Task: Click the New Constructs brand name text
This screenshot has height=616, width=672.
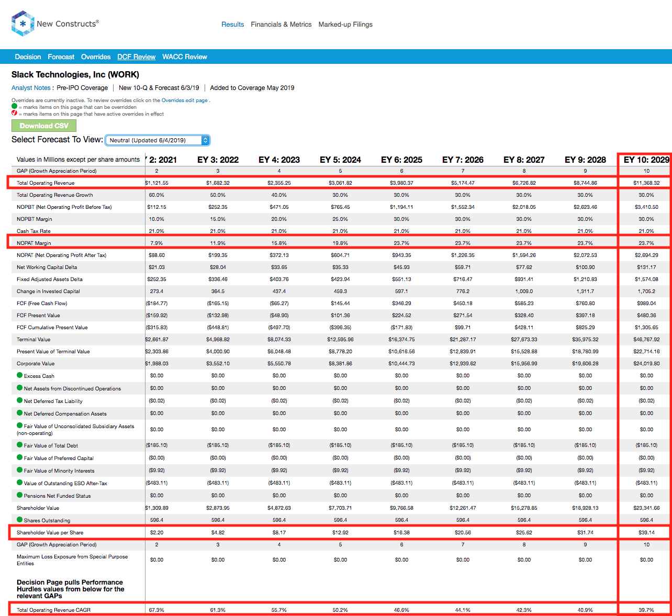Action: [x=68, y=24]
